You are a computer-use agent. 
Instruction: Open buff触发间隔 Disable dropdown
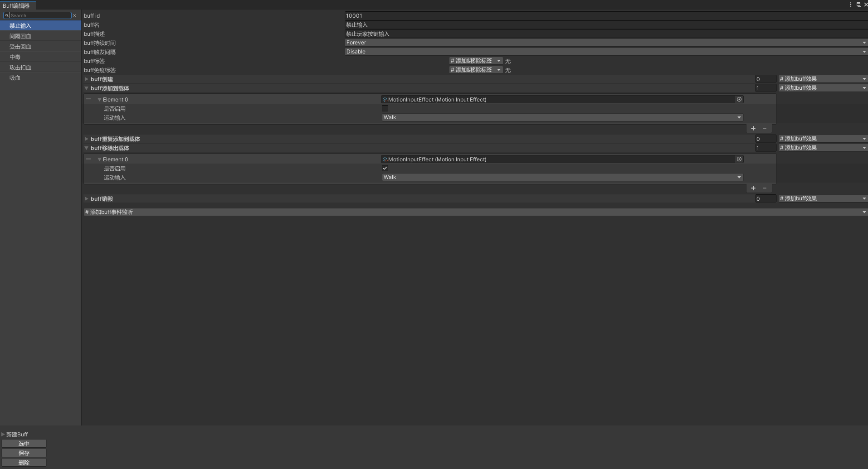click(606, 52)
